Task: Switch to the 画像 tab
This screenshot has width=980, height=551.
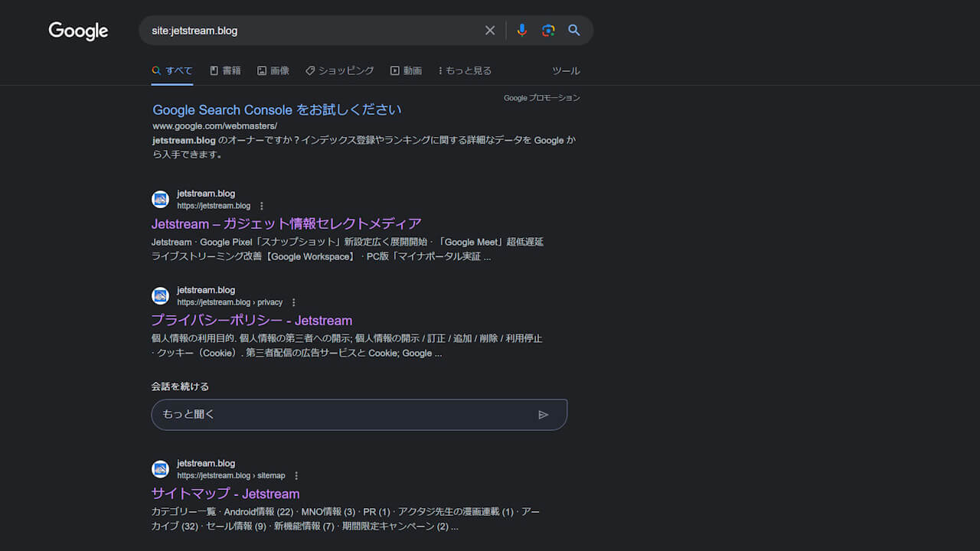Action: 273,70
